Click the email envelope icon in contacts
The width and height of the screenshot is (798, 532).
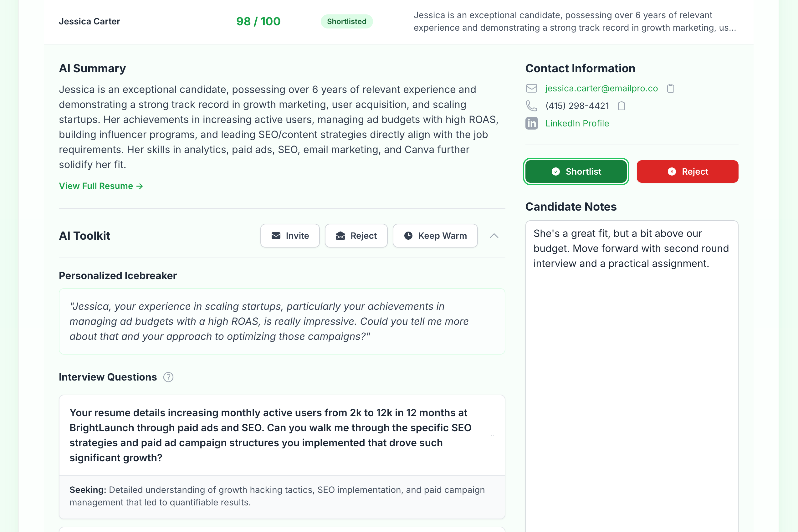(x=531, y=89)
